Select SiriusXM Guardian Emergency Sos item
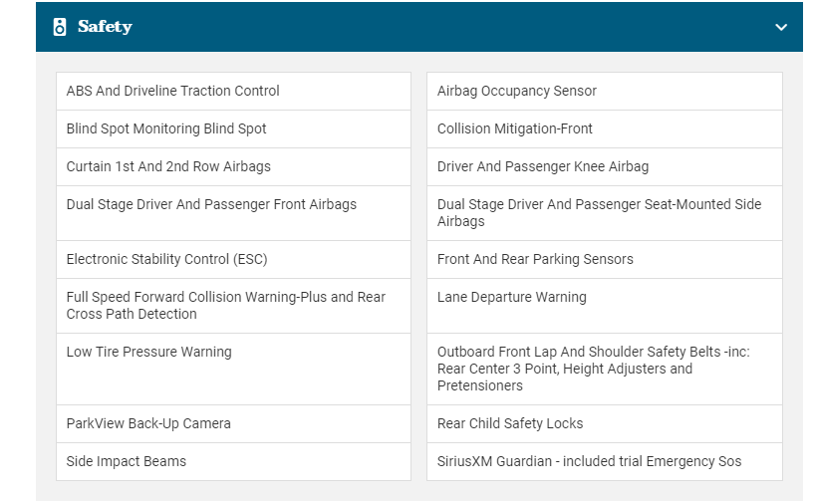This screenshot has height=504, width=815. (589, 461)
